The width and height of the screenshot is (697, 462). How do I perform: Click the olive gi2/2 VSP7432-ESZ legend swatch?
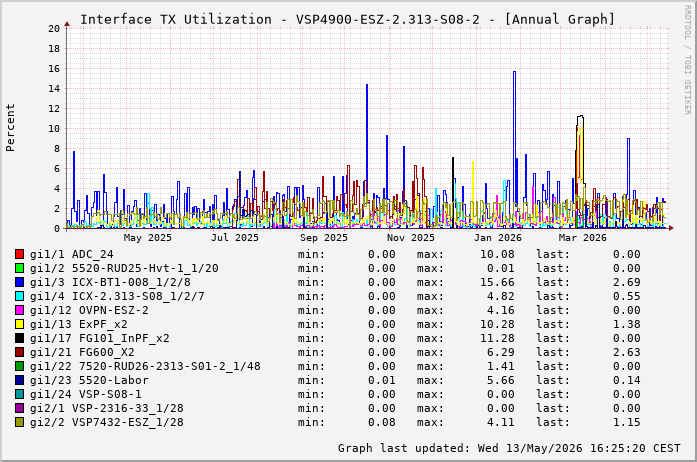pyautogui.click(x=19, y=422)
